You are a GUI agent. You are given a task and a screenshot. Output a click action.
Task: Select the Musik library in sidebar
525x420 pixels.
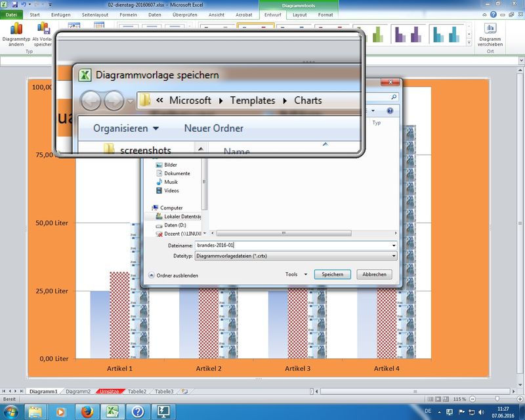(171, 182)
